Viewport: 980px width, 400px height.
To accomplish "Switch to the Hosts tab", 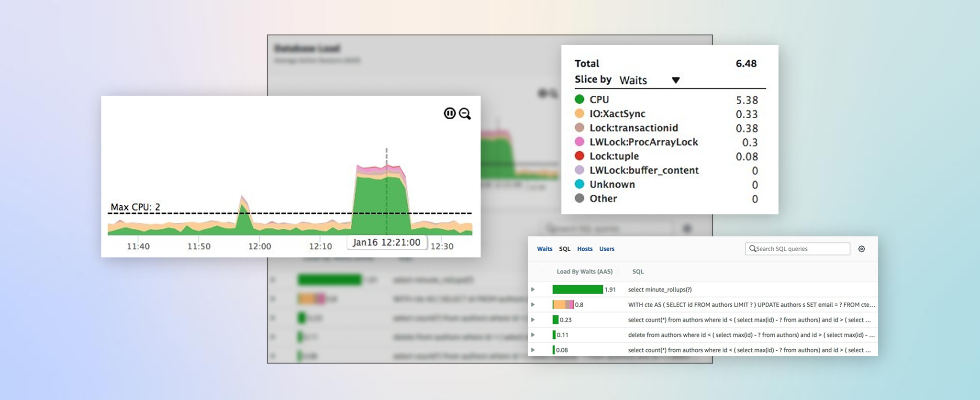I will [584, 249].
